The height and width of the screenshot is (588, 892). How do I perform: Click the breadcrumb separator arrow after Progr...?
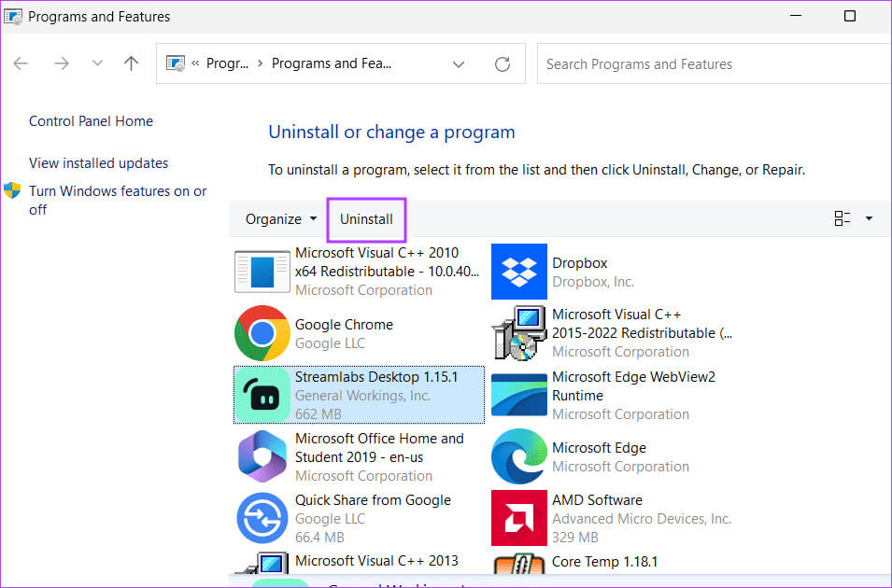pos(260,63)
